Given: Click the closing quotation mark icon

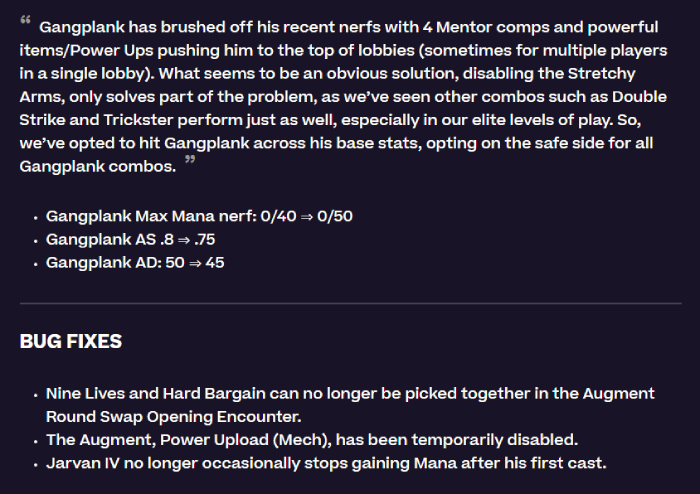Looking at the screenshot, I should (x=190, y=159).
